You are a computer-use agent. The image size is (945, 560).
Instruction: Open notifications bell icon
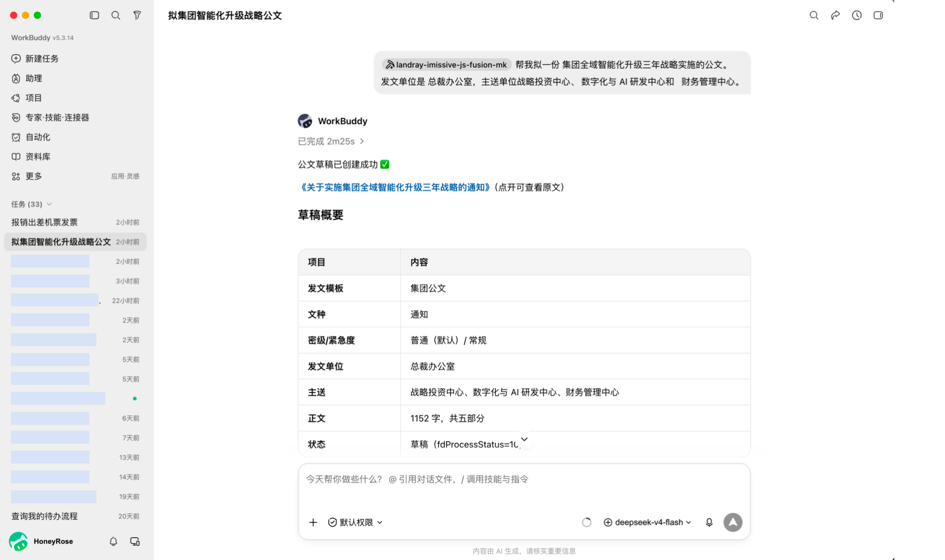pyautogui.click(x=113, y=541)
